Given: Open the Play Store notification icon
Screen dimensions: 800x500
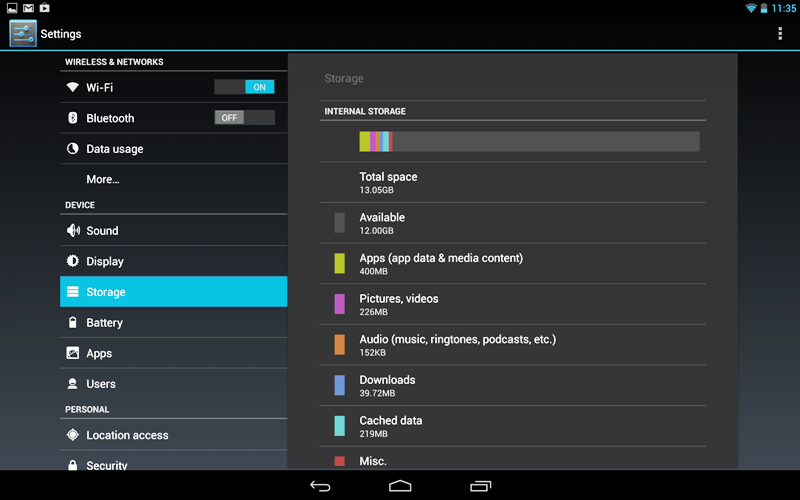Looking at the screenshot, I should 45,8.
